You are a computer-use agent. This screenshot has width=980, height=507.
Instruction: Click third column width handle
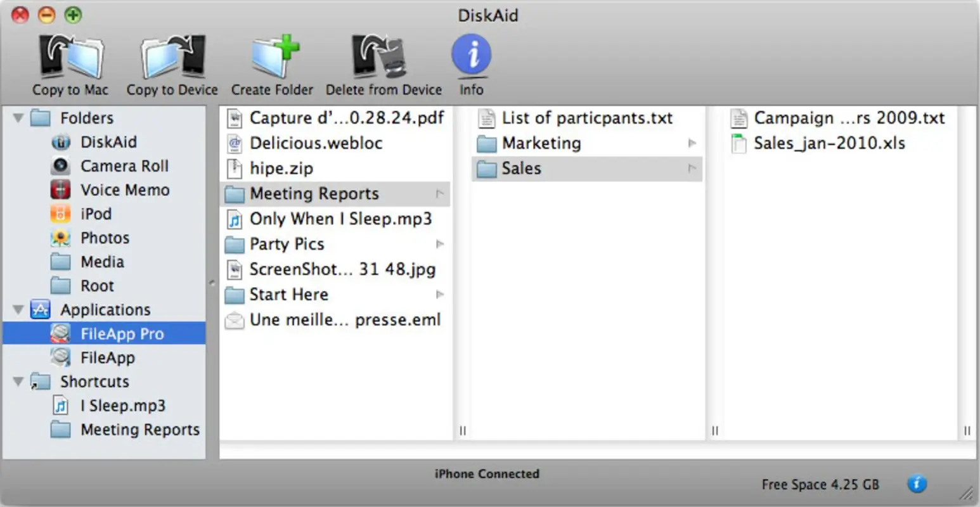pyautogui.click(x=967, y=431)
